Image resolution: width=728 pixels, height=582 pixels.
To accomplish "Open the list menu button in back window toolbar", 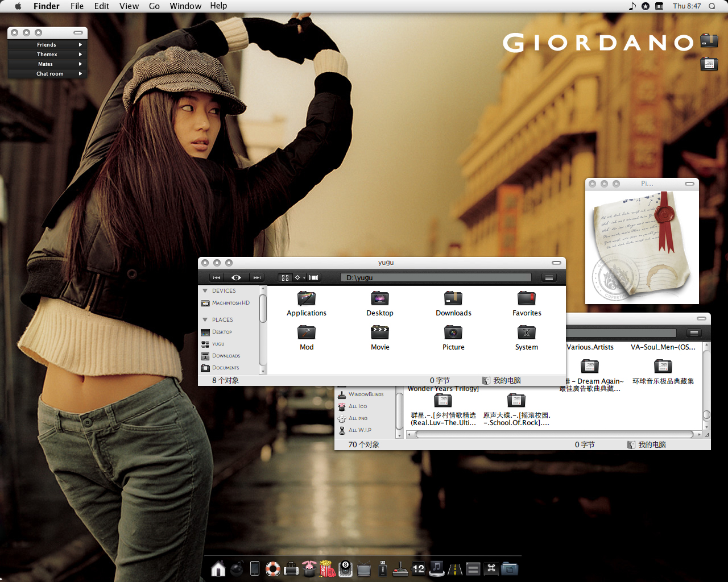I will pyautogui.click(x=693, y=333).
